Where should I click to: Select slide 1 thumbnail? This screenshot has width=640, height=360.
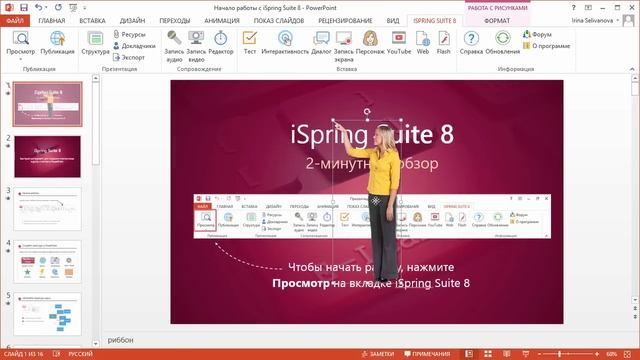click(x=47, y=104)
